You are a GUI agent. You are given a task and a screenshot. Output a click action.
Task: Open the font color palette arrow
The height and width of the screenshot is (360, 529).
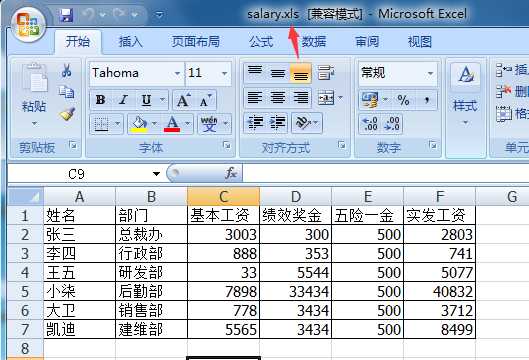188,124
